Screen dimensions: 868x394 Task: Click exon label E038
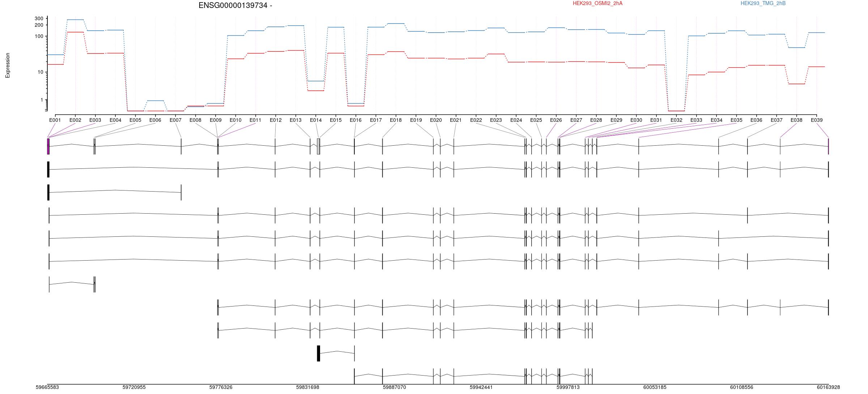pyautogui.click(x=796, y=120)
